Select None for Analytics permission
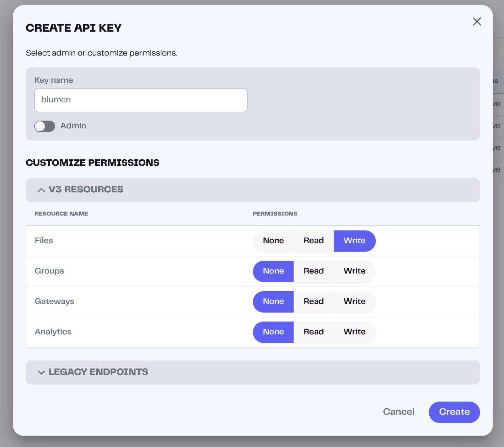Viewport: 504px width, 447px height. (273, 332)
